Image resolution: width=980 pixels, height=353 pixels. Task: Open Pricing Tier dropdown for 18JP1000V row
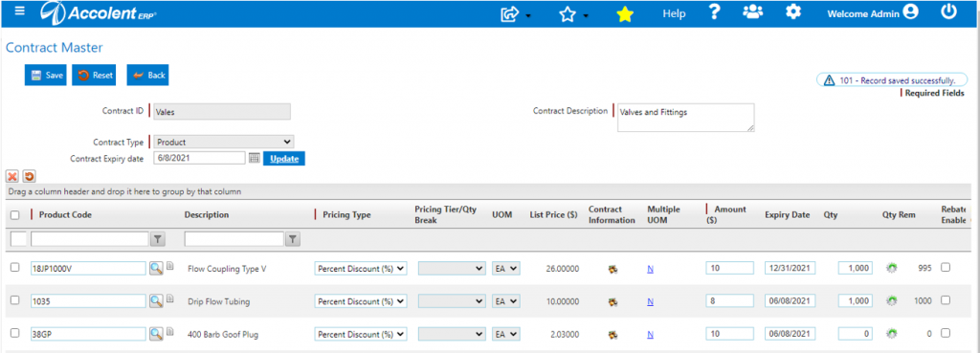pyautogui.click(x=452, y=268)
